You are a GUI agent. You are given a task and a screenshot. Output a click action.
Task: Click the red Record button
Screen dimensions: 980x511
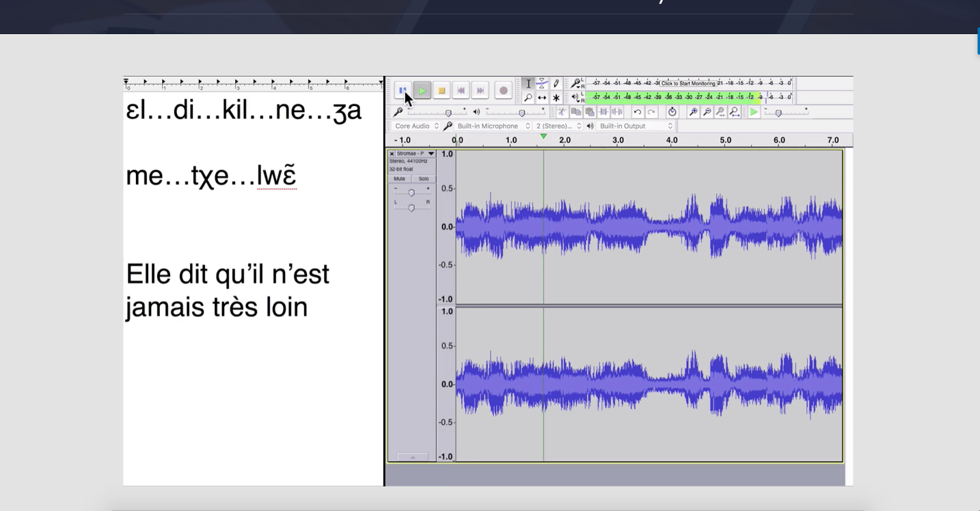click(504, 91)
